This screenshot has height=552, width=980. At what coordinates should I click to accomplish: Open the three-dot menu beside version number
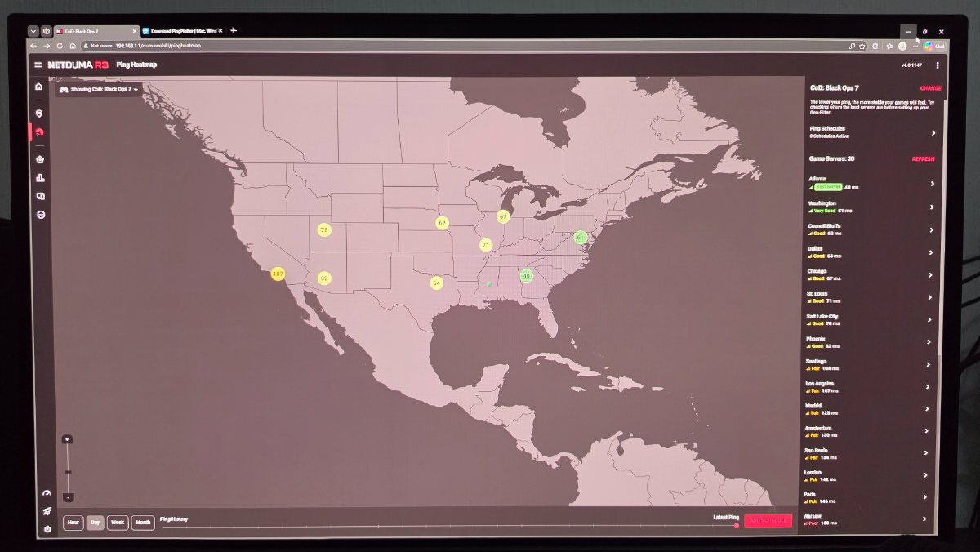tap(937, 65)
